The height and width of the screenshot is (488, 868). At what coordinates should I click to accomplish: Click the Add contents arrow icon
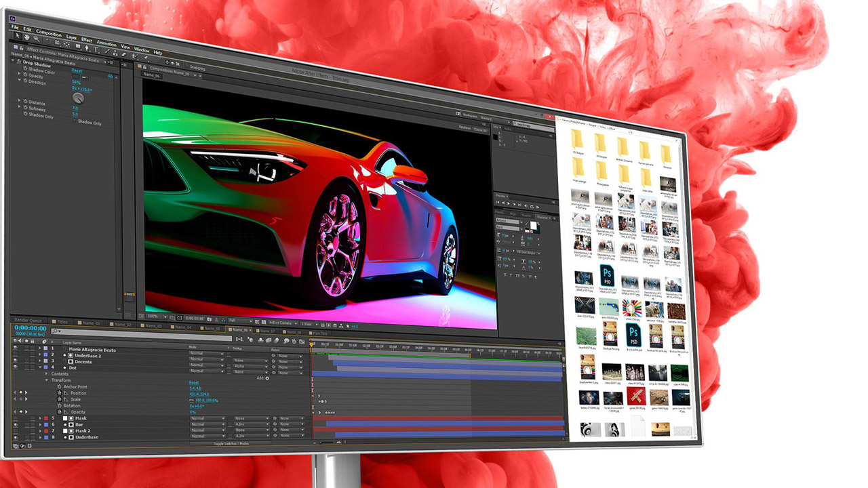267,378
